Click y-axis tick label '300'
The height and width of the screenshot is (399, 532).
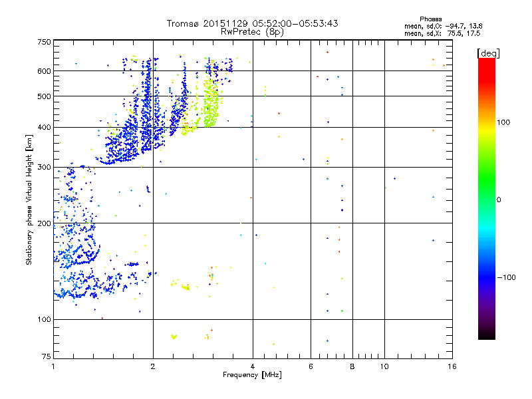[x=44, y=168]
